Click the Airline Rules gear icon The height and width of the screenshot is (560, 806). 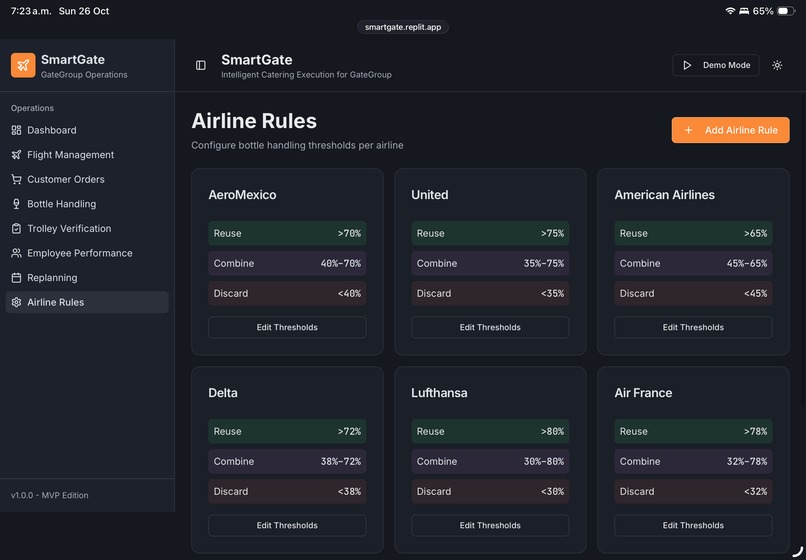16,302
